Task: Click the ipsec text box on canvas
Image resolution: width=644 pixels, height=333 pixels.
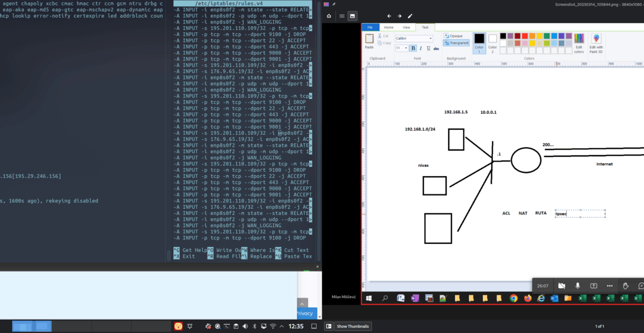Action: click(x=580, y=214)
